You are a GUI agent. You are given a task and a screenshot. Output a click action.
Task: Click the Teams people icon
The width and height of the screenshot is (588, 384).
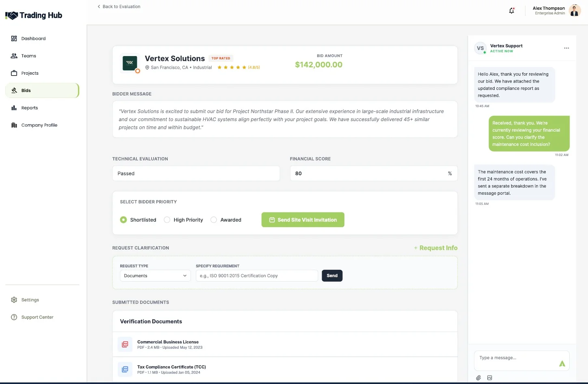[x=14, y=56]
